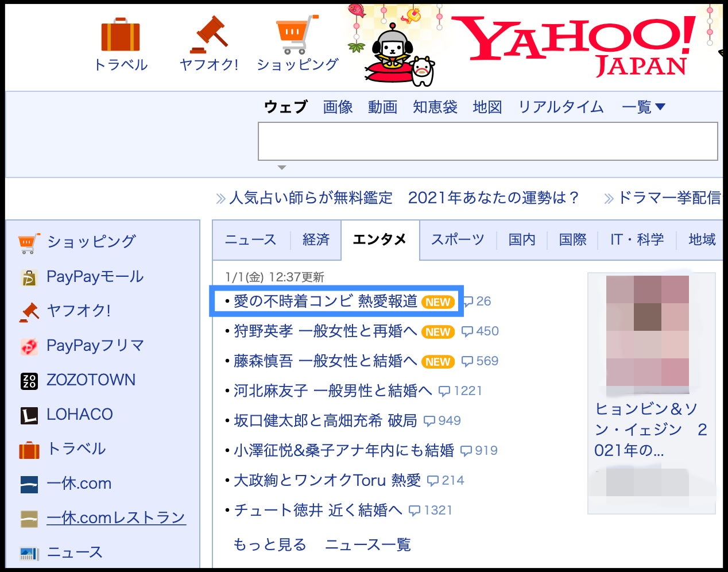The image size is (728, 572).
Task: Open headline チュート徳井 近く結婚へ
Action: (x=318, y=511)
